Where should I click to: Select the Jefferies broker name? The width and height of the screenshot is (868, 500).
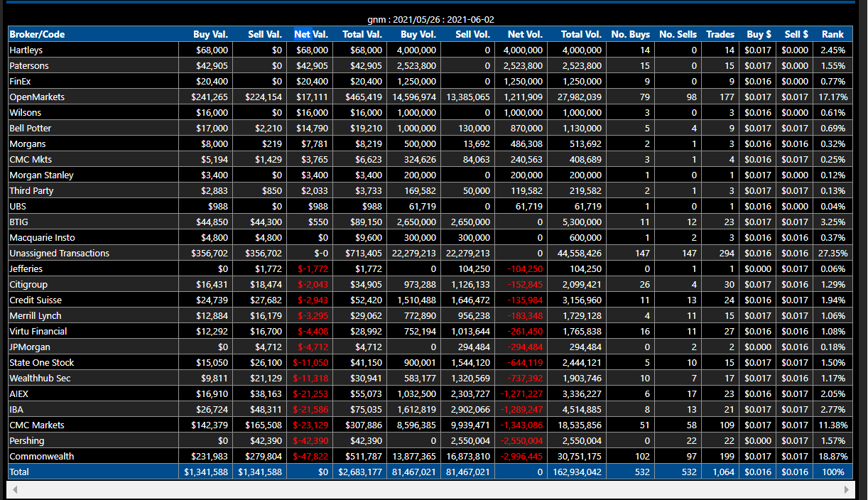[x=26, y=268]
